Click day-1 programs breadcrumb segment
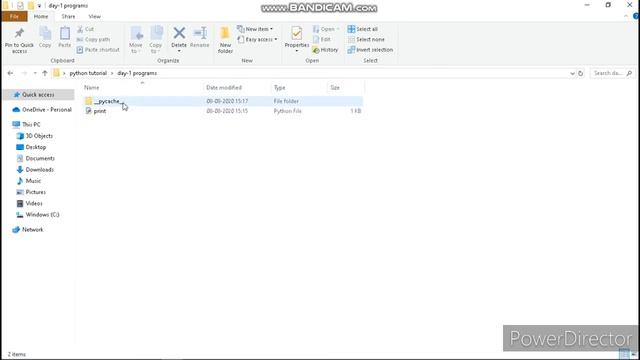Image resolution: width=640 pixels, height=360 pixels. (137, 73)
